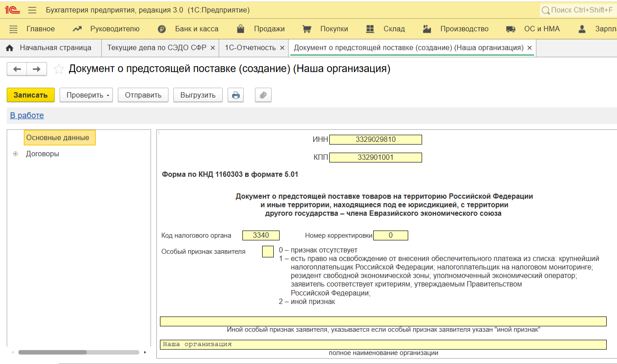The image size is (617, 364).
Task: Close the 1С-Отчетность tab
Action: coord(282,47)
